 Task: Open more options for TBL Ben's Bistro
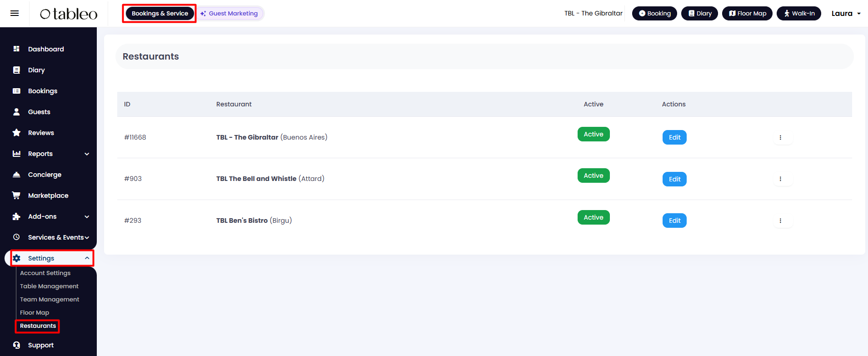(780, 221)
